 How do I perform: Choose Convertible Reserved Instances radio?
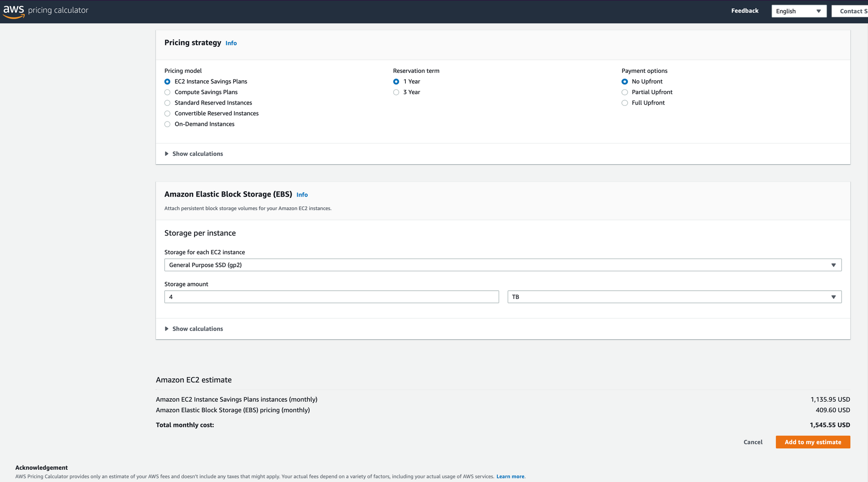(x=168, y=114)
